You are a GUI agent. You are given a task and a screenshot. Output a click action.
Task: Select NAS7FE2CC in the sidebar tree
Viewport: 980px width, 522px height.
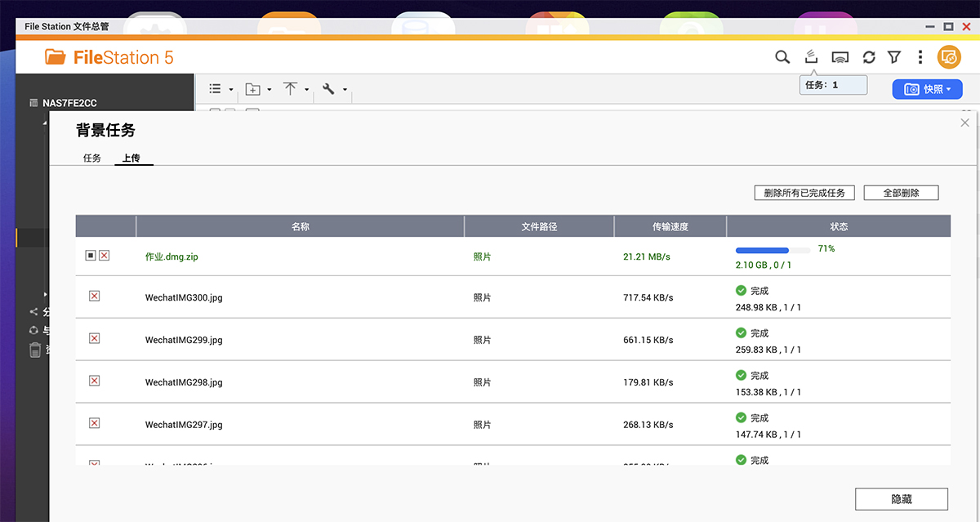pos(69,104)
